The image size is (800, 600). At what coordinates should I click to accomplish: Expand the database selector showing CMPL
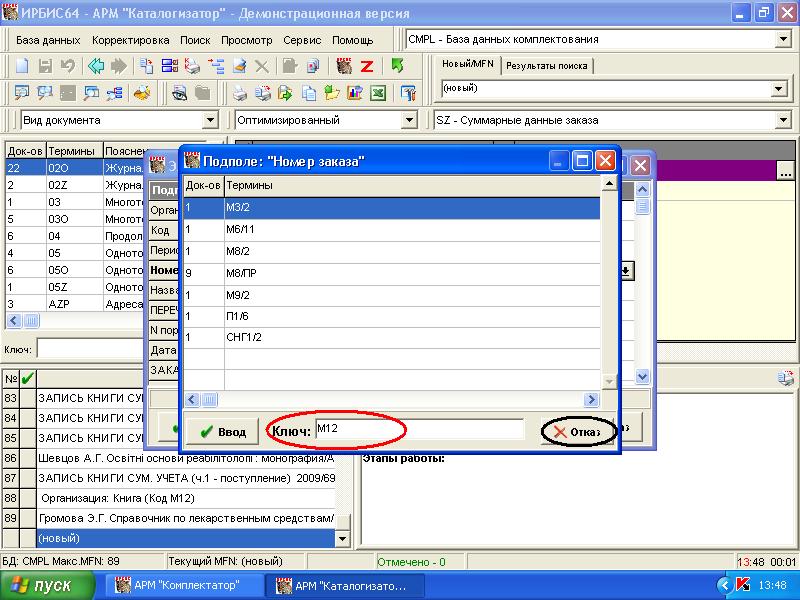pos(782,40)
